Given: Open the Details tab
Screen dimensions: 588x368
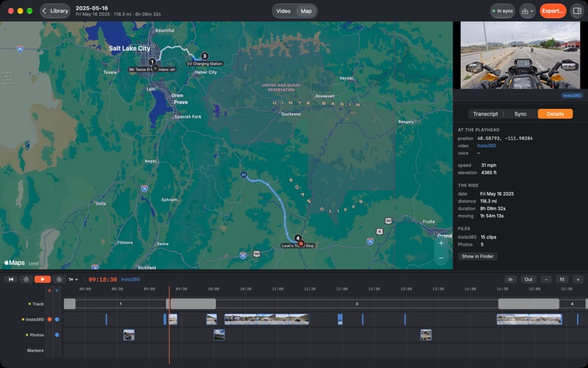Looking at the screenshot, I should point(555,114).
